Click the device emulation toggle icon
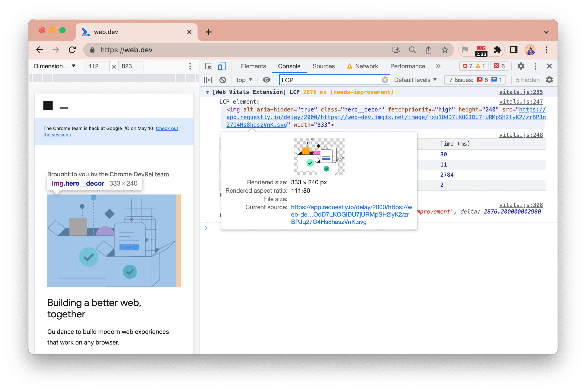The width and height of the screenshot is (586, 392). point(222,66)
